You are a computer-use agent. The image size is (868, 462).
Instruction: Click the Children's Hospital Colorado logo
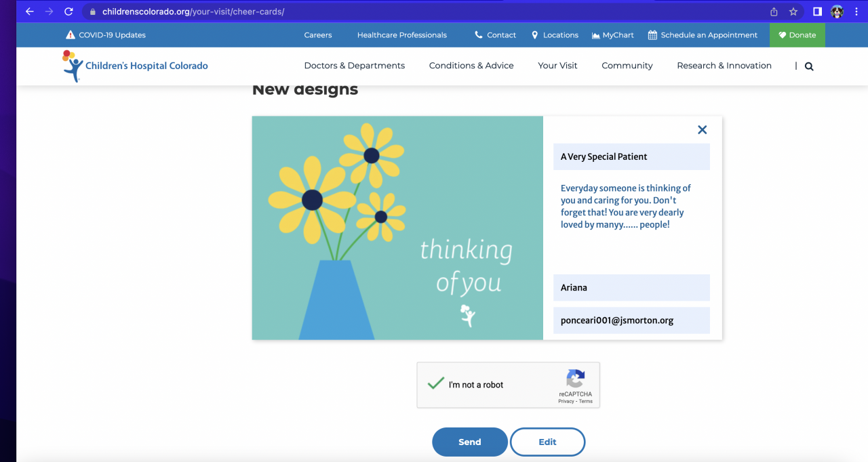point(136,66)
